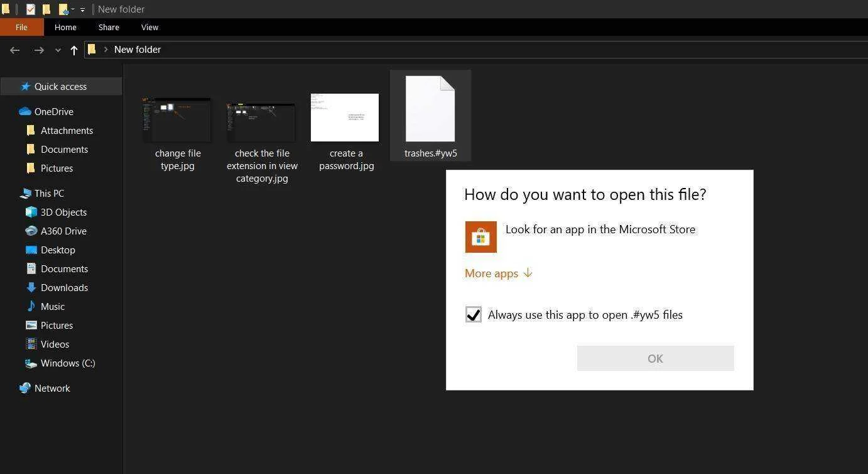Click the This PC computer icon

25,193
